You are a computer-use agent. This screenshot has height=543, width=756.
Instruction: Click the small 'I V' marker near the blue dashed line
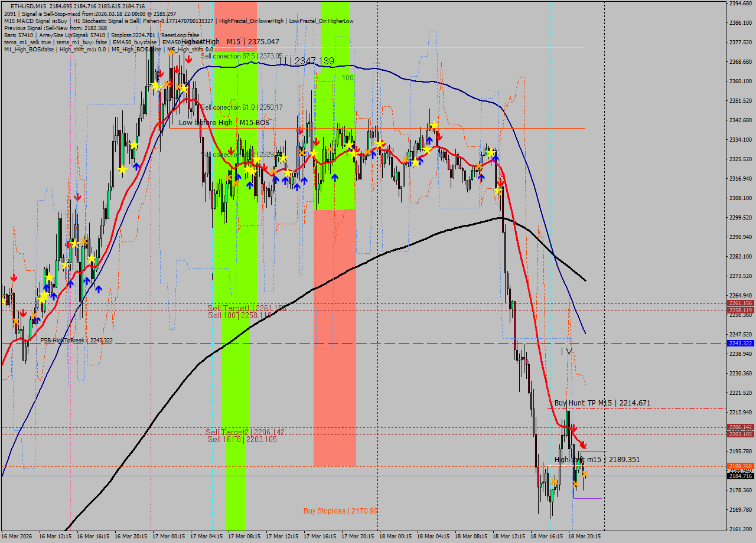pos(565,351)
